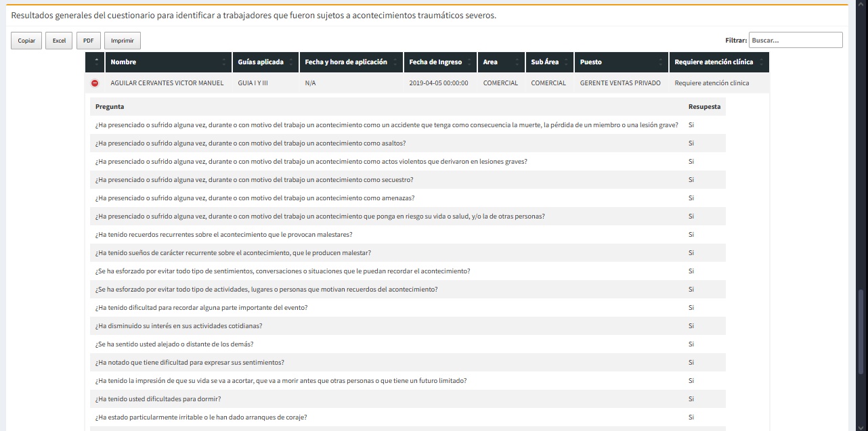
Task: Click sort arrows in Nombre column
Action: click(x=224, y=62)
